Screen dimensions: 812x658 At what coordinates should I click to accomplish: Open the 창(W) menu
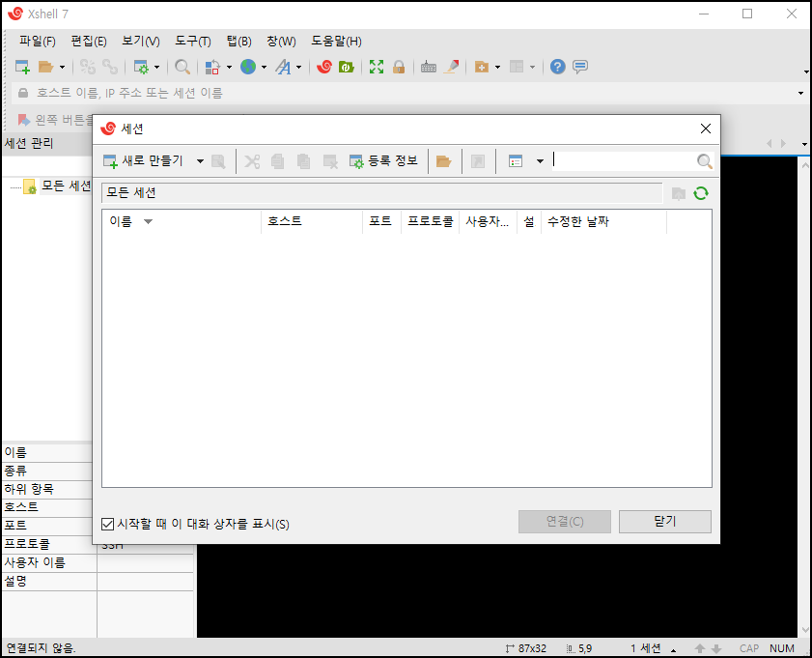[281, 41]
